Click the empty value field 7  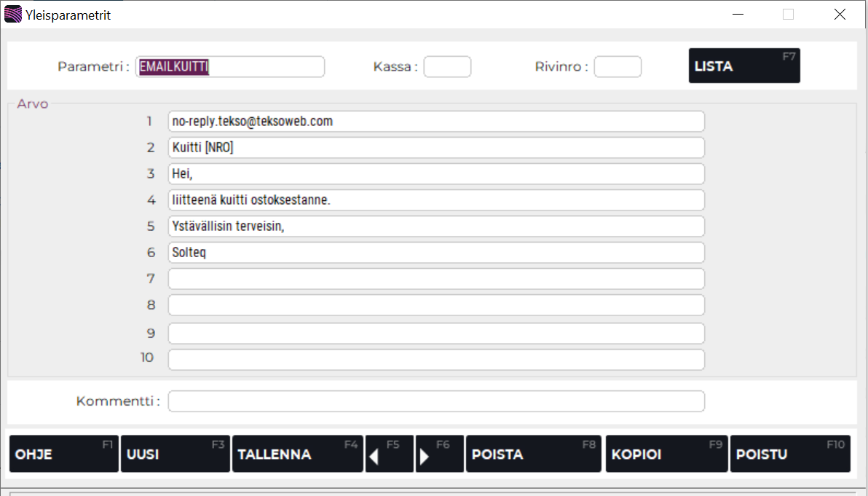[x=435, y=278]
